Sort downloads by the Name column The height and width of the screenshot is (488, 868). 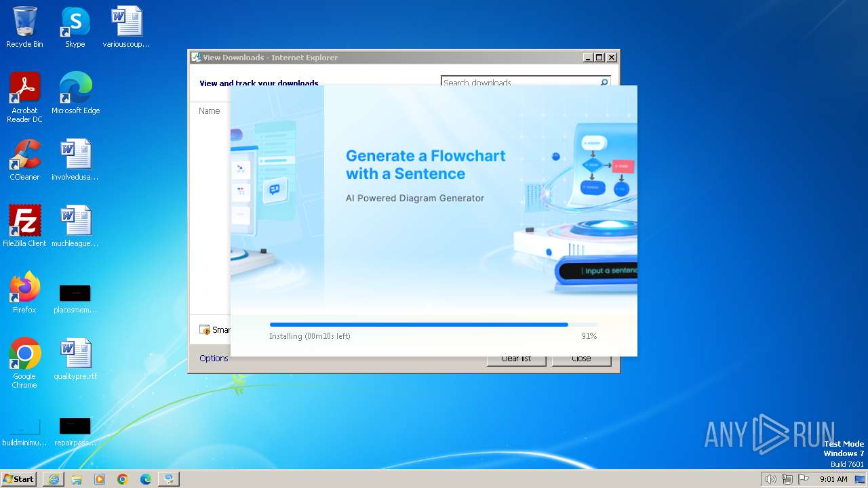pyautogui.click(x=210, y=111)
